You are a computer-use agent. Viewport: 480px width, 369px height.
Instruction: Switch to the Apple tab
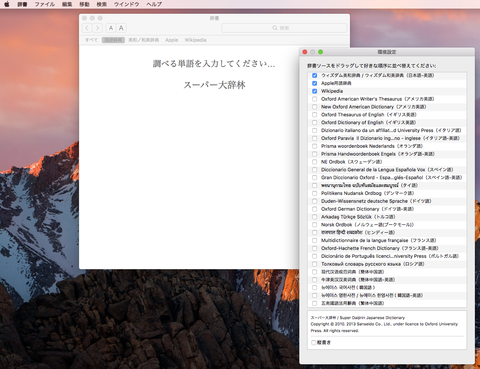pos(172,40)
